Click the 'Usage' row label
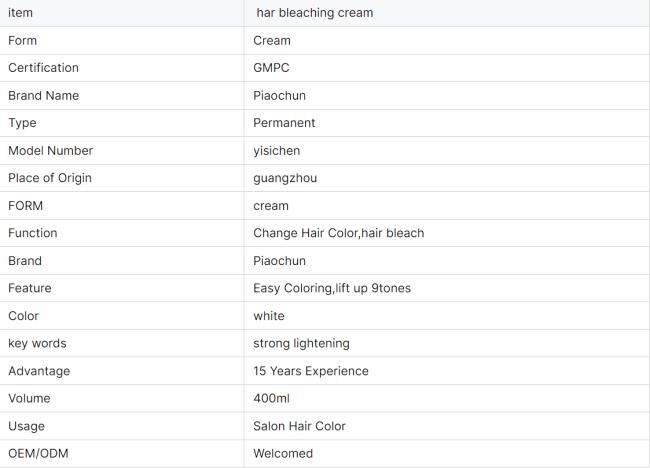The image size is (650, 468). click(27, 426)
